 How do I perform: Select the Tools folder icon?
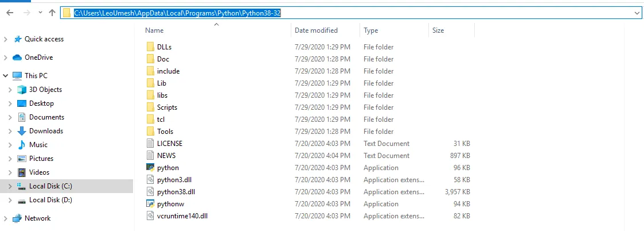click(150, 132)
